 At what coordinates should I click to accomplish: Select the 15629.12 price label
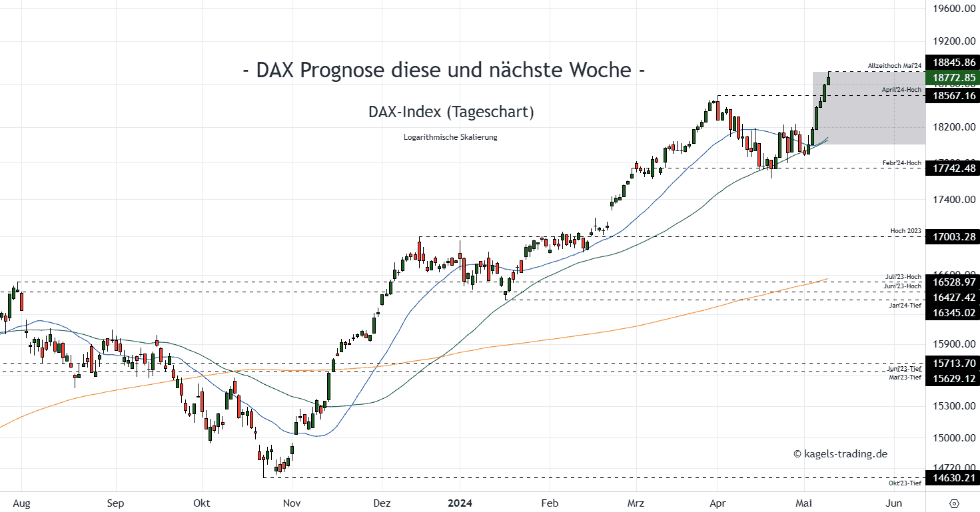[953, 378]
